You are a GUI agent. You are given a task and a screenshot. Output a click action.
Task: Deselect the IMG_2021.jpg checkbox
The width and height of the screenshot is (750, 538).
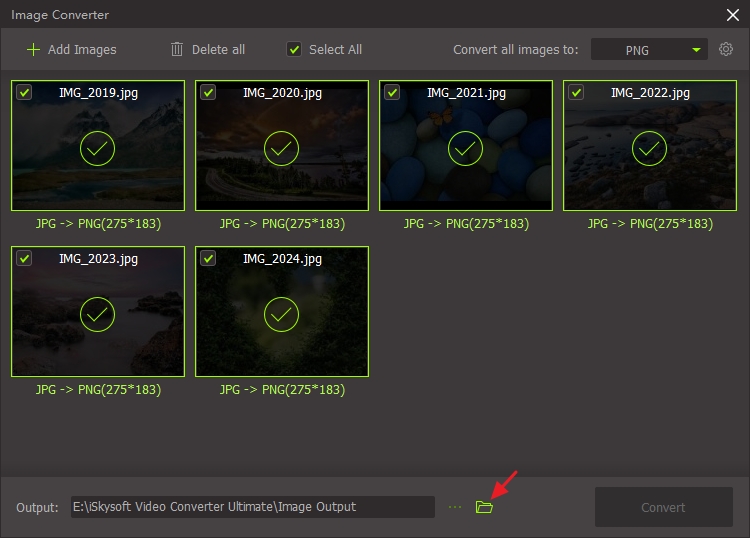pos(392,92)
